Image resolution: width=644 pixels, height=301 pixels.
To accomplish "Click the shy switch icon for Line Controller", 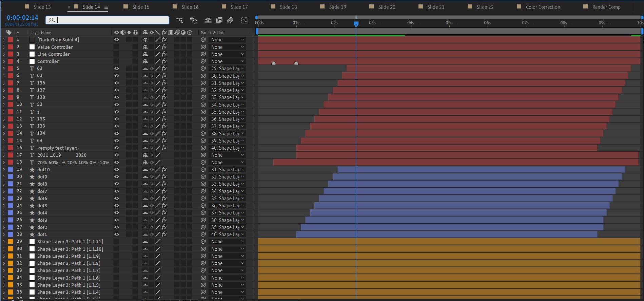I will [x=145, y=54].
